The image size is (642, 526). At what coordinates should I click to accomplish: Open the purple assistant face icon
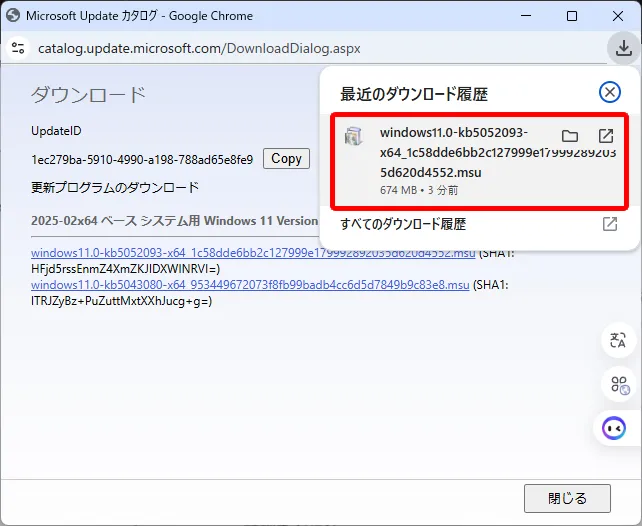(x=614, y=428)
